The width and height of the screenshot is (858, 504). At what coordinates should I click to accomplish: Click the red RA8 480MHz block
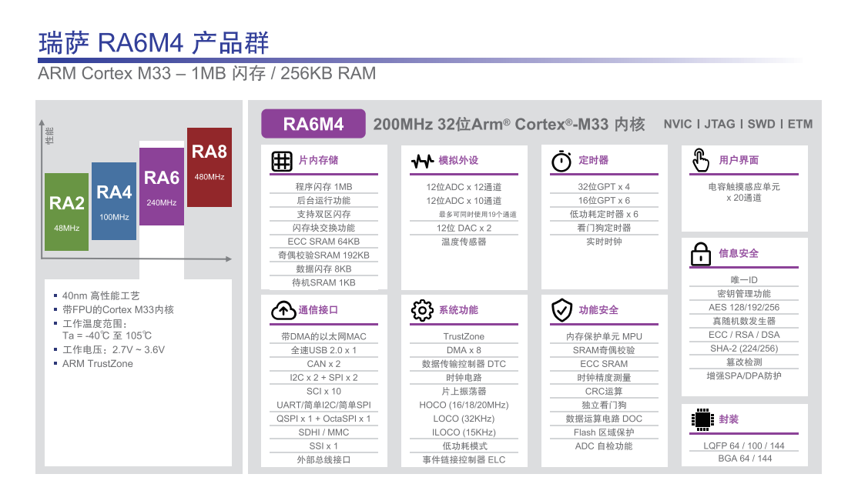(x=209, y=167)
